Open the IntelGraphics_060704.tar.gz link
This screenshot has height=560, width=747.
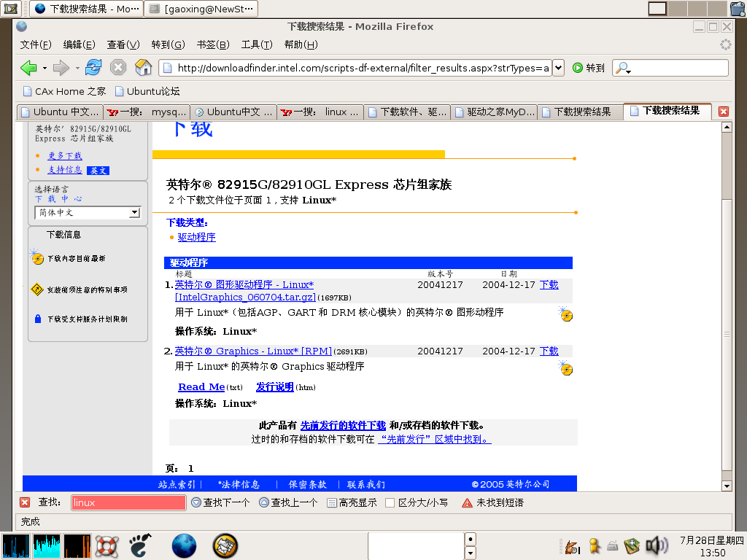tap(245, 297)
